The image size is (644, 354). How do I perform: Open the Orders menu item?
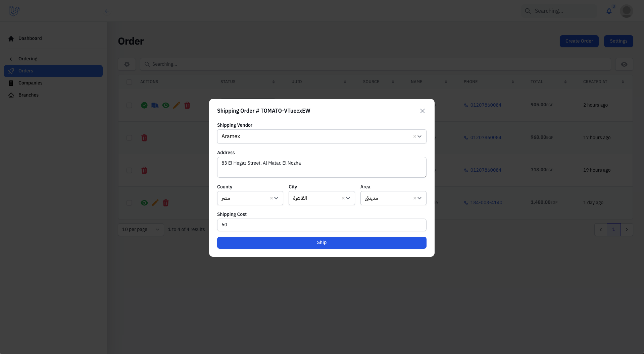click(53, 71)
